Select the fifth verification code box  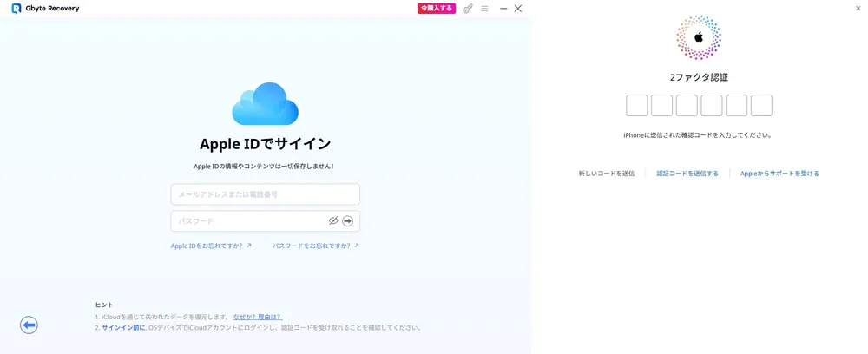pyautogui.click(x=736, y=105)
